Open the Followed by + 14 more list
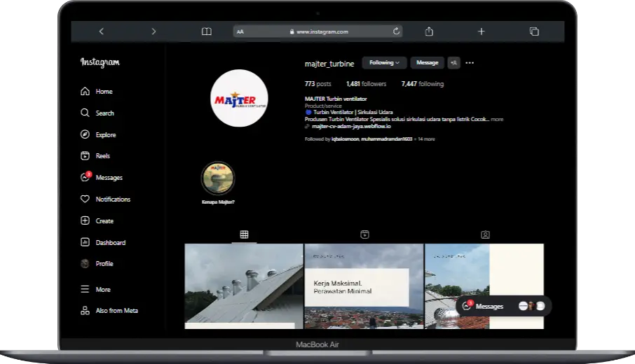This screenshot has height=364, width=635. click(370, 139)
